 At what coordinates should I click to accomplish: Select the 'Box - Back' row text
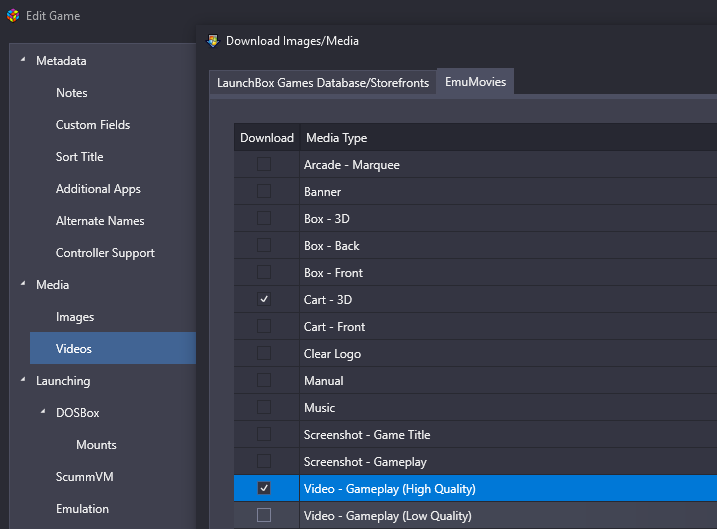click(x=332, y=246)
